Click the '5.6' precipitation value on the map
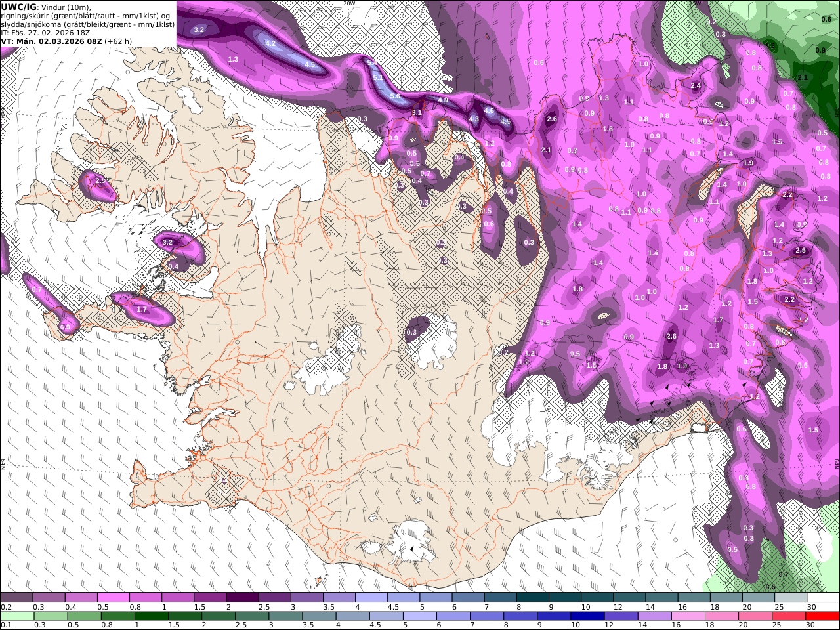Viewport: 840px width, 630px height. 395,96
